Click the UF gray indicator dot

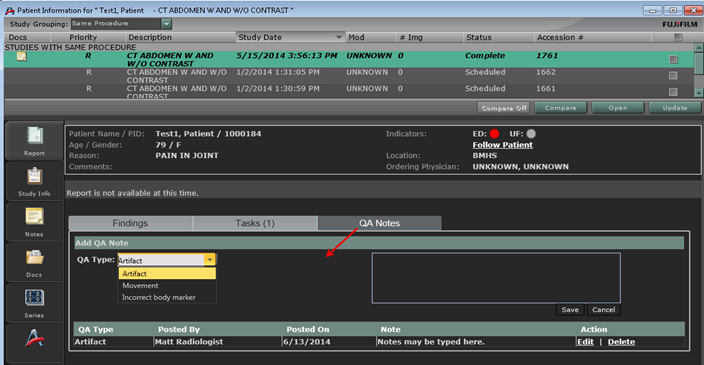click(x=531, y=134)
